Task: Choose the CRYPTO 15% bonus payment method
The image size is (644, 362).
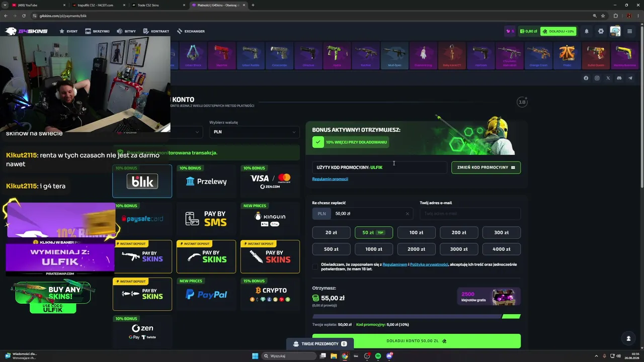Action: (270, 295)
